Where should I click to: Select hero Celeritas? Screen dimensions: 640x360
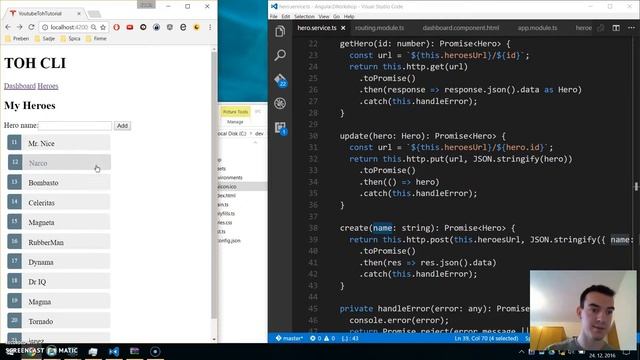pyautogui.click(x=59, y=202)
